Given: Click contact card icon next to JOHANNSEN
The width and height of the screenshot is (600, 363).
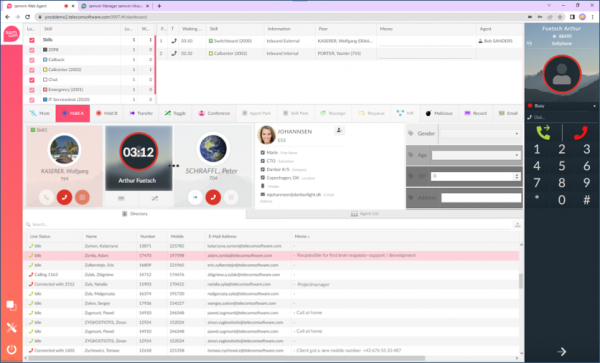Looking at the screenshot, I should 339,130.
